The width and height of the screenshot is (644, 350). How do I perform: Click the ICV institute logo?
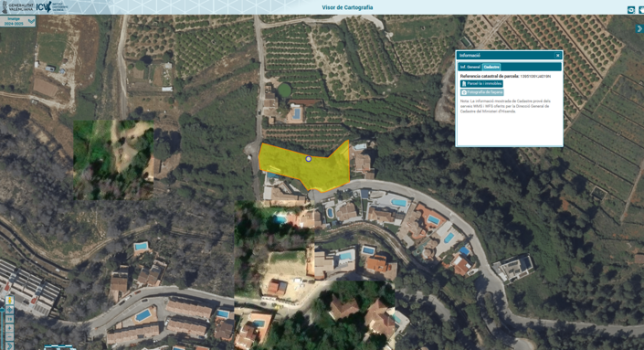[52, 6]
